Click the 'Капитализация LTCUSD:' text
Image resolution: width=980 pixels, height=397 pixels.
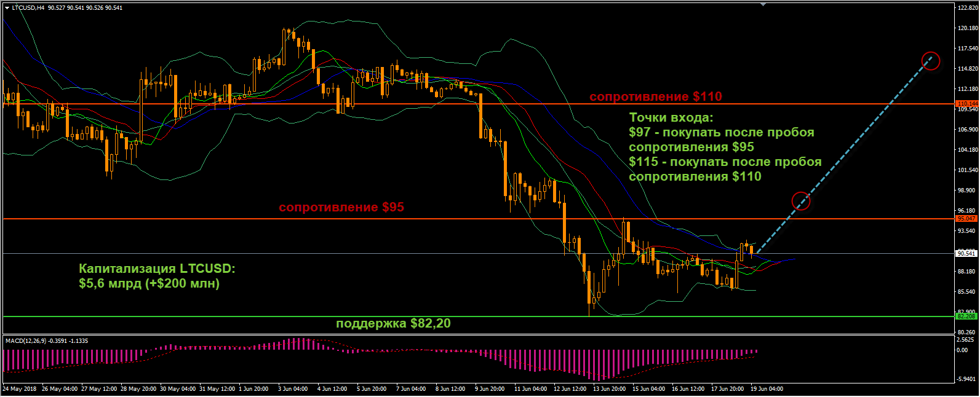157,269
